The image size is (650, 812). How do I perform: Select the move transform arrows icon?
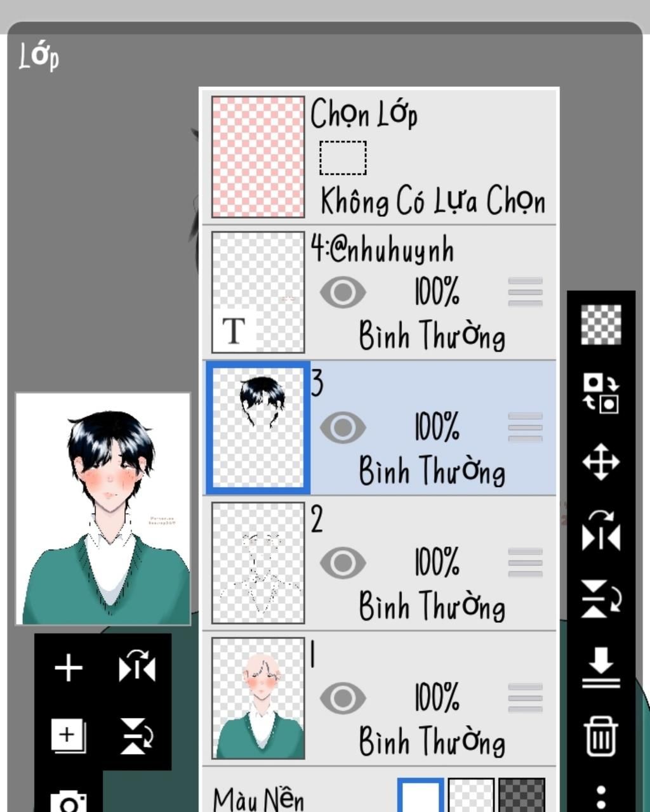point(600,461)
